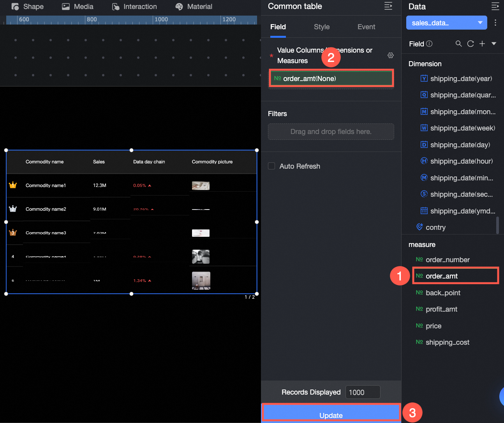Open dataset more options menu
This screenshot has width=504, height=423.
495,23
